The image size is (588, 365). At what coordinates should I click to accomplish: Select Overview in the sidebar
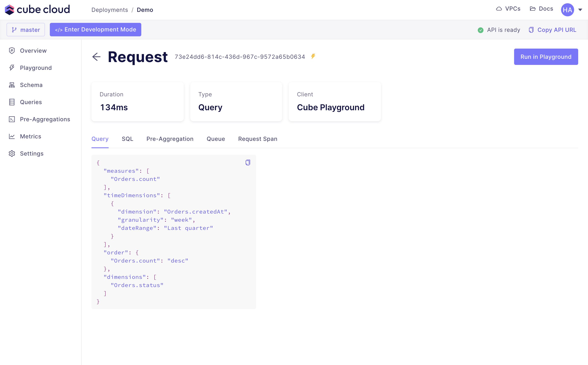click(33, 50)
